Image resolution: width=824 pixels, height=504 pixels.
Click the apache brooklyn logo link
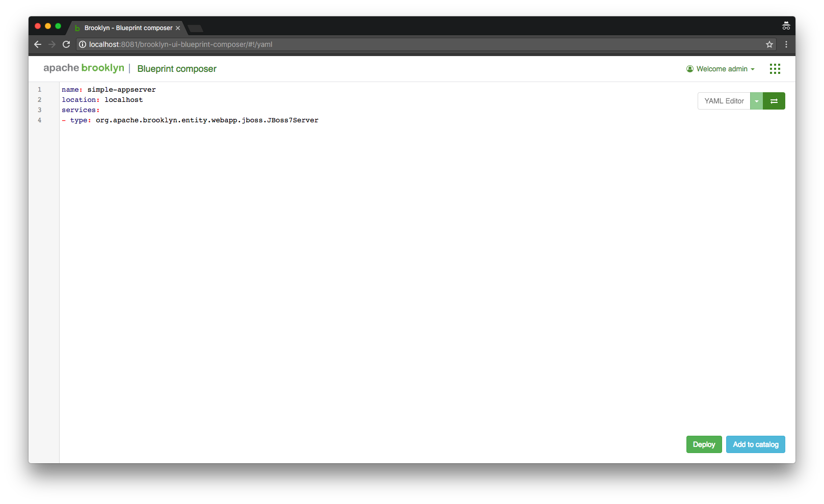coord(84,68)
